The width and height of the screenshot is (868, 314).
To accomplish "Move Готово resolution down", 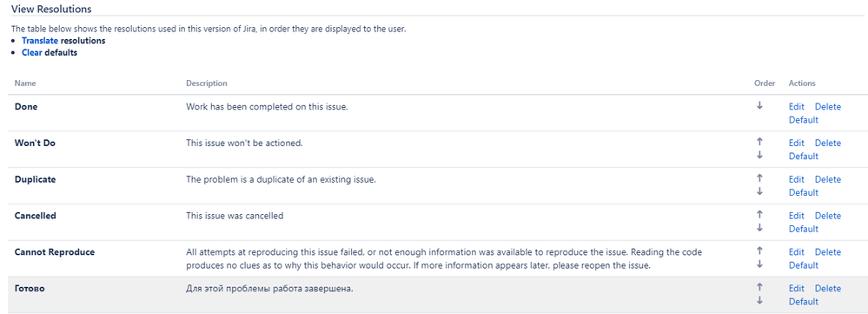I will [759, 301].
